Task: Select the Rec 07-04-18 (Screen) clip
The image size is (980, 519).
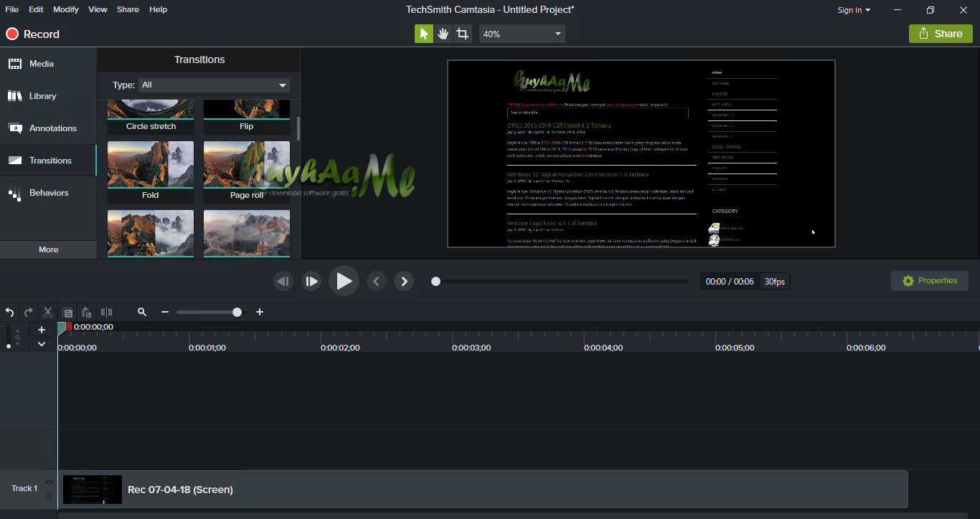Action: click(x=484, y=490)
